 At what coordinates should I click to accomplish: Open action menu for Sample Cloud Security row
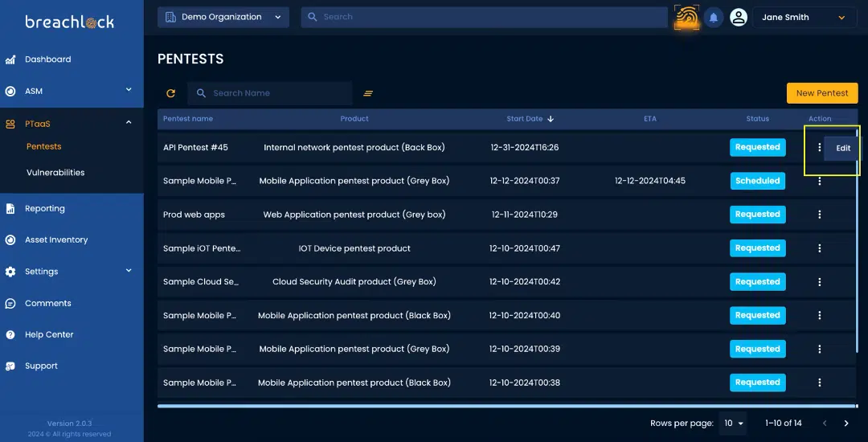coord(819,281)
